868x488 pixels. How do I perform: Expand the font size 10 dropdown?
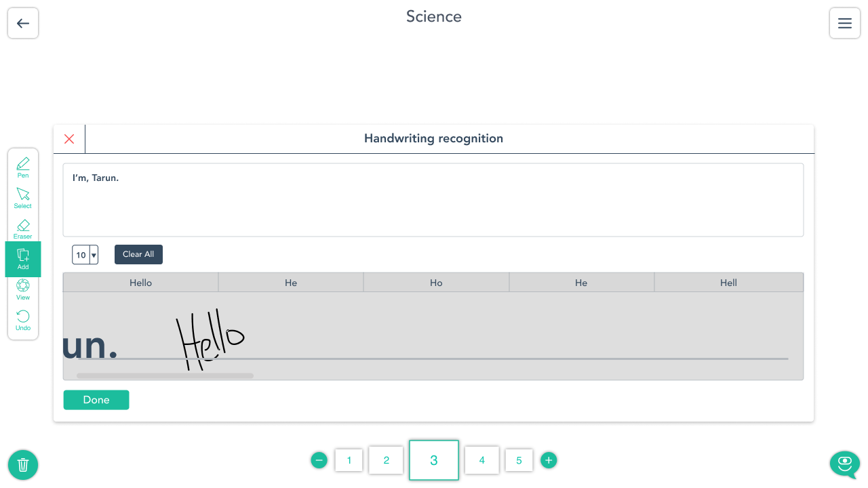(x=94, y=255)
